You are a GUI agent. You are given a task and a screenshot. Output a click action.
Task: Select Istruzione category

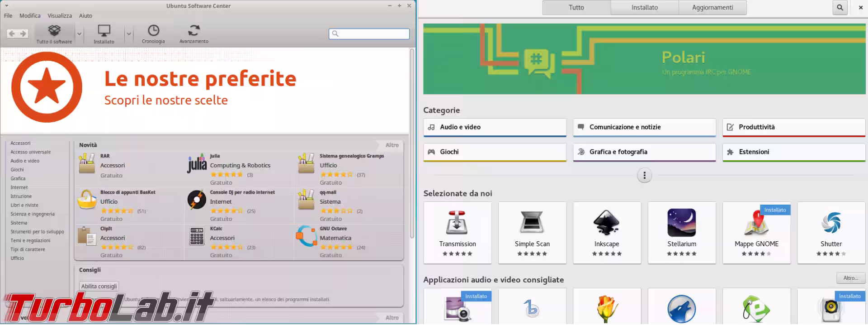pos(21,196)
